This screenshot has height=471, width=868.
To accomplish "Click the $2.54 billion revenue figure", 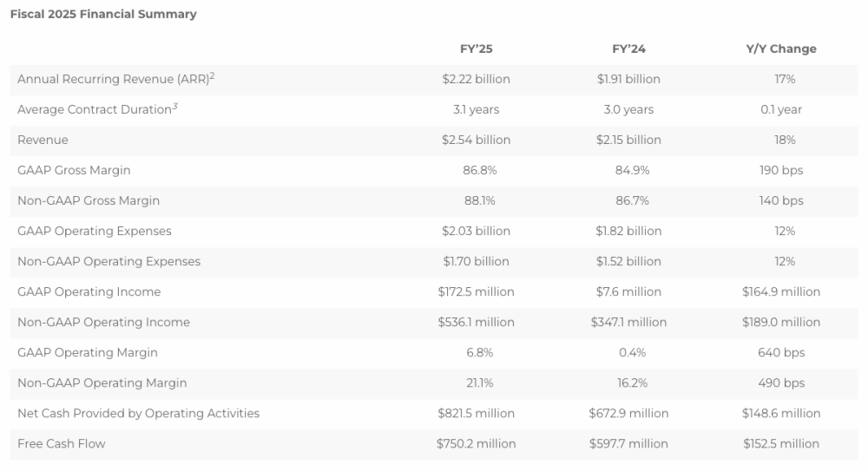I will click(476, 140).
